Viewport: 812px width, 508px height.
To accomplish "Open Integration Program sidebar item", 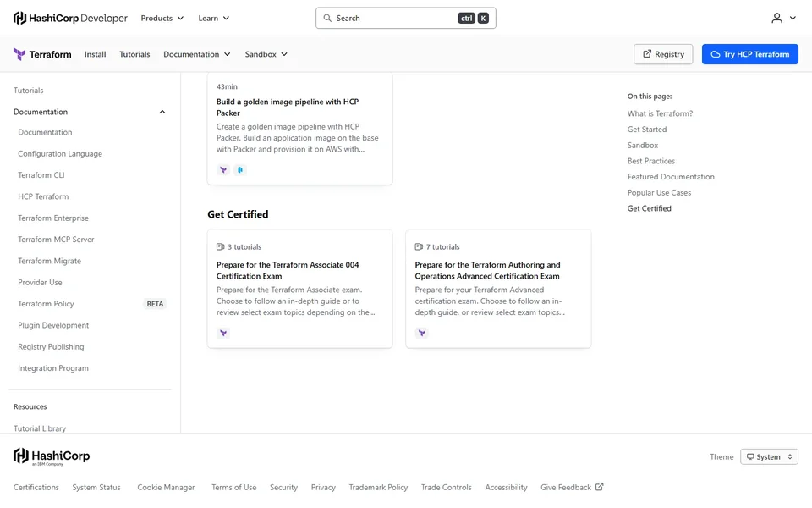I will pos(53,368).
